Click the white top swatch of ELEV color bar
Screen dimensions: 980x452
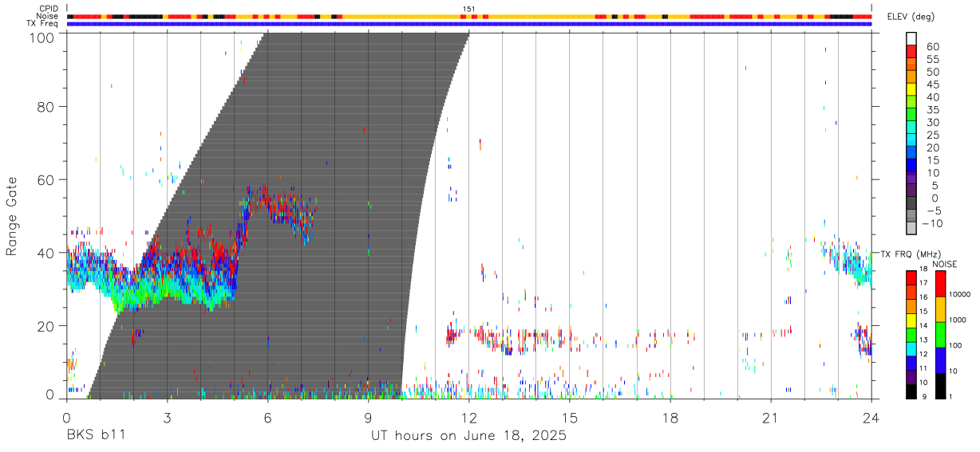click(911, 39)
